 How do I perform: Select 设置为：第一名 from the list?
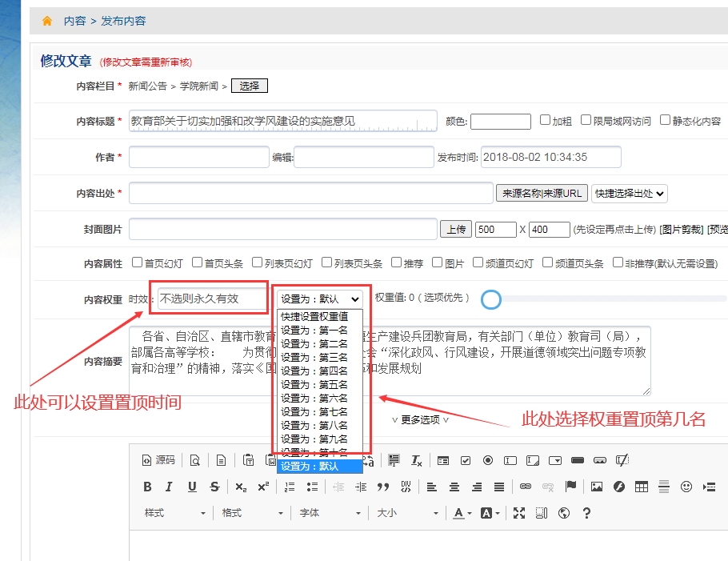point(314,330)
